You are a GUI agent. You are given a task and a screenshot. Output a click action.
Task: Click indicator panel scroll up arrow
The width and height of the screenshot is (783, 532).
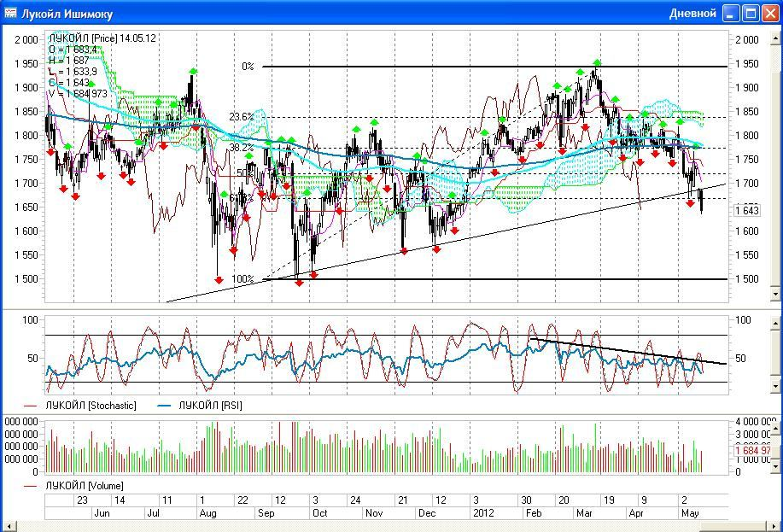[x=775, y=324]
